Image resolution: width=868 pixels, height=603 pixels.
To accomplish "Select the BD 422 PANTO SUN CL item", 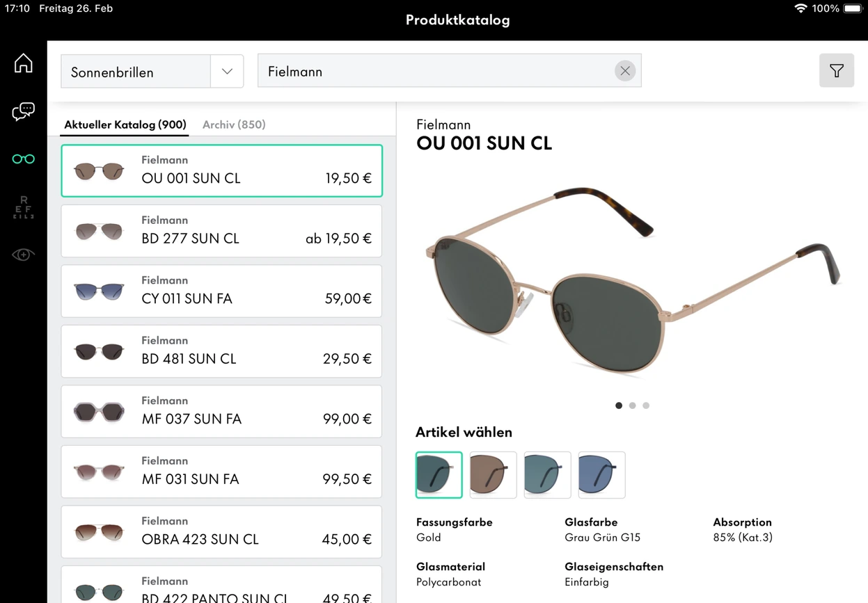I will pos(221,585).
